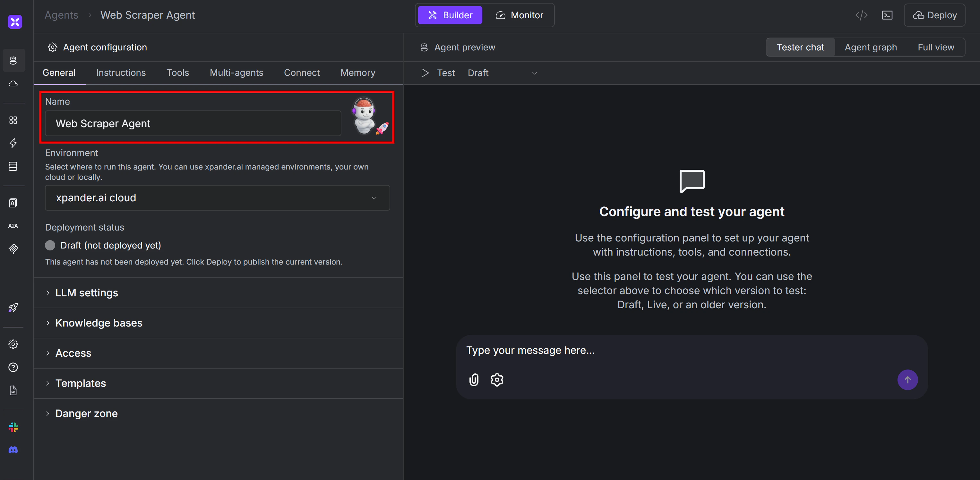Click the rocket icon in the sidebar
The image size is (980, 480).
point(14,308)
